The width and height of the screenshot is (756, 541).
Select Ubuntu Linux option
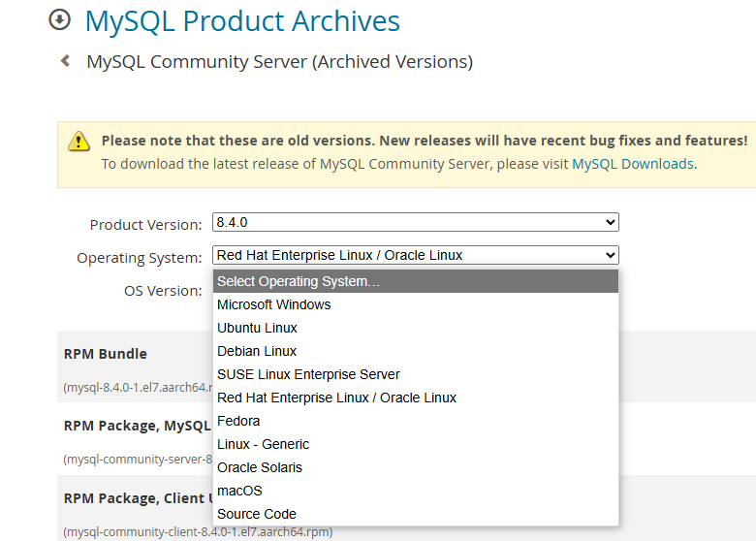tap(257, 328)
